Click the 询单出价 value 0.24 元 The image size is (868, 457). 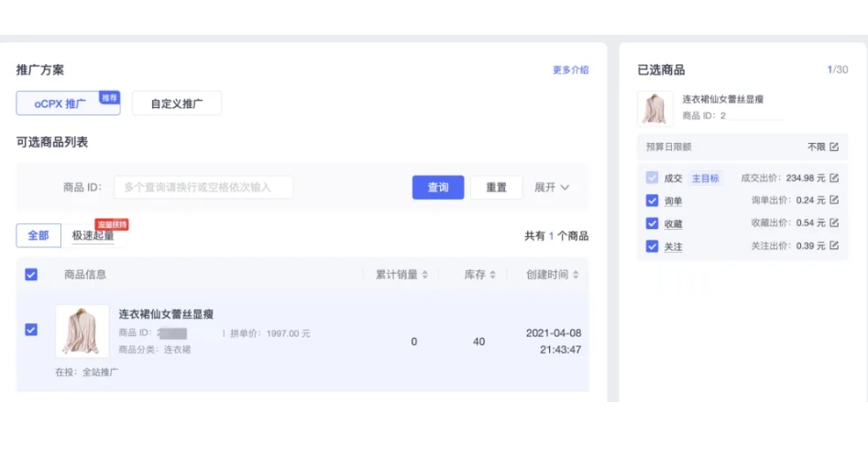coord(810,200)
